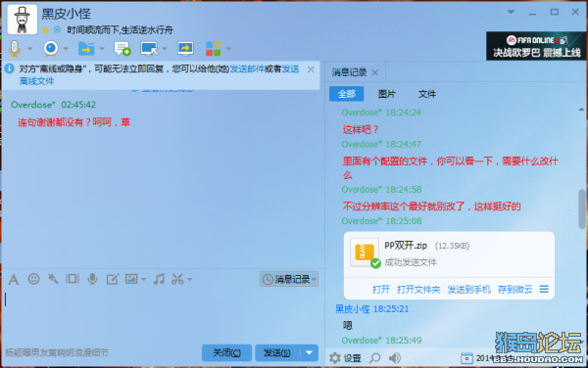This screenshot has height=368, width=588.
Task: Open the title bar dropdown menu arrow
Action: pos(511,12)
